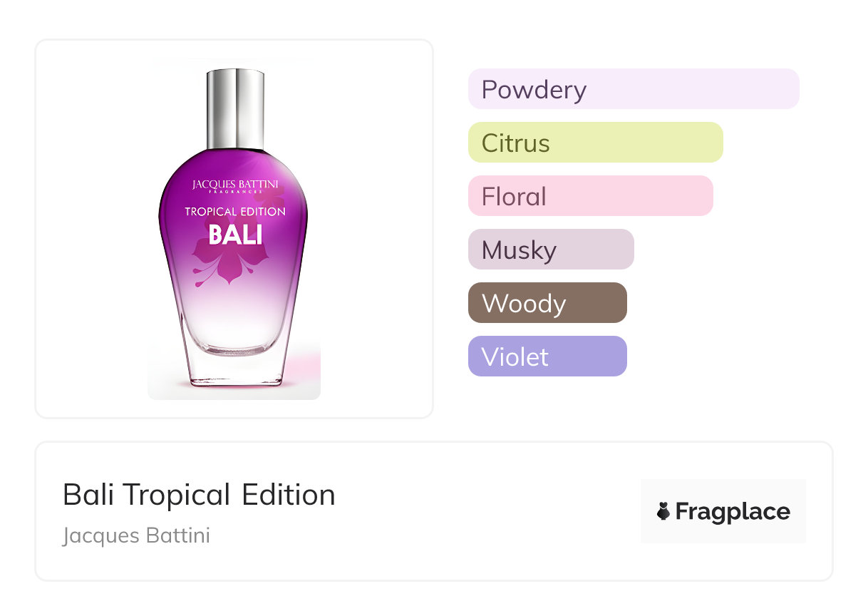Open the Bali perfume bottle image
This screenshot has height=616, width=868.
tap(234, 228)
